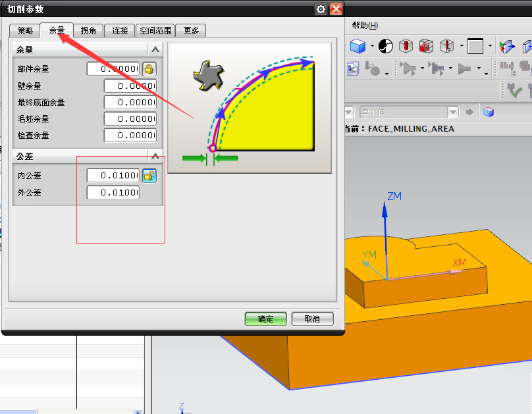The image size is (532, 414).
Task: Switch to the 策略 tab
Action: tap(25, 30)
